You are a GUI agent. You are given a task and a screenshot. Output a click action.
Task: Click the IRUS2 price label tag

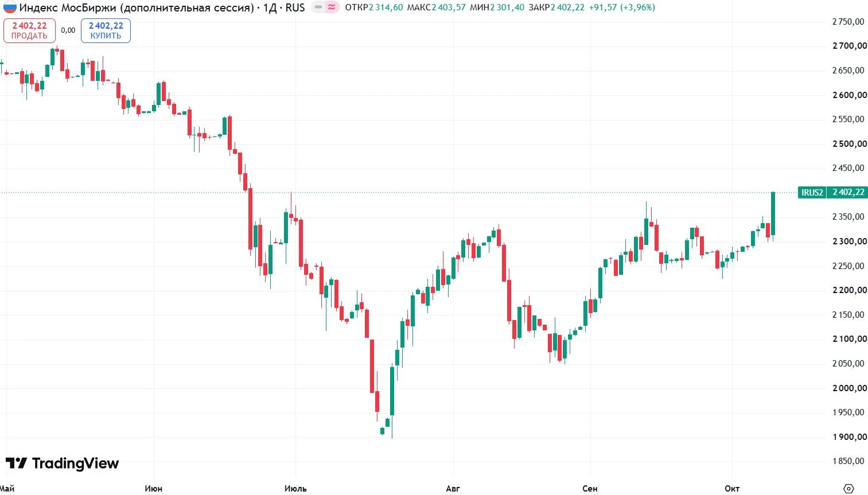pos(812,192)
